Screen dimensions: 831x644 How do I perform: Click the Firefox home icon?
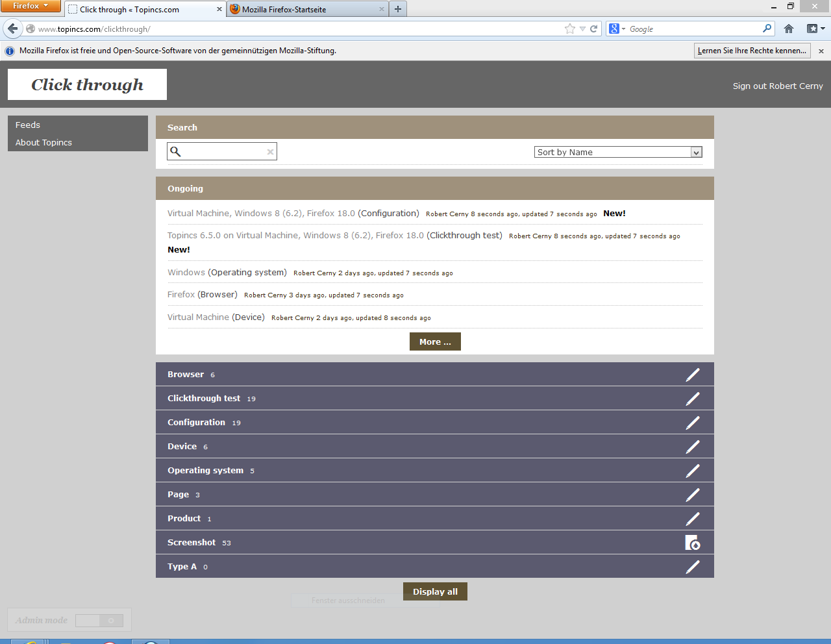click(789, 29)
